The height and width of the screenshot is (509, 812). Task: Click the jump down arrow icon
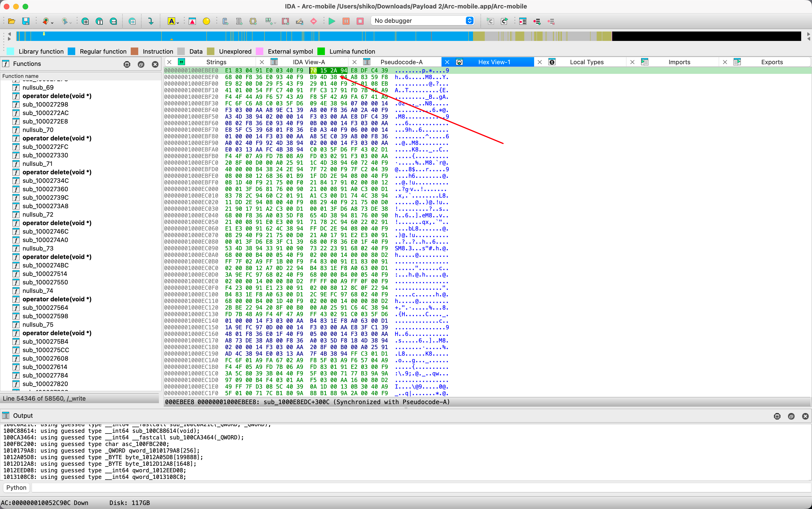click(x=151, y=21)
